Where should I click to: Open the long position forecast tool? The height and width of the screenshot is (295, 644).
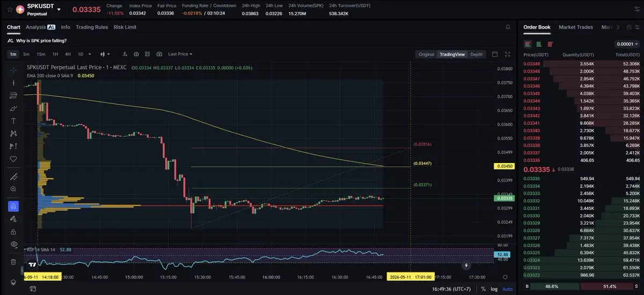tap(13, 146)
